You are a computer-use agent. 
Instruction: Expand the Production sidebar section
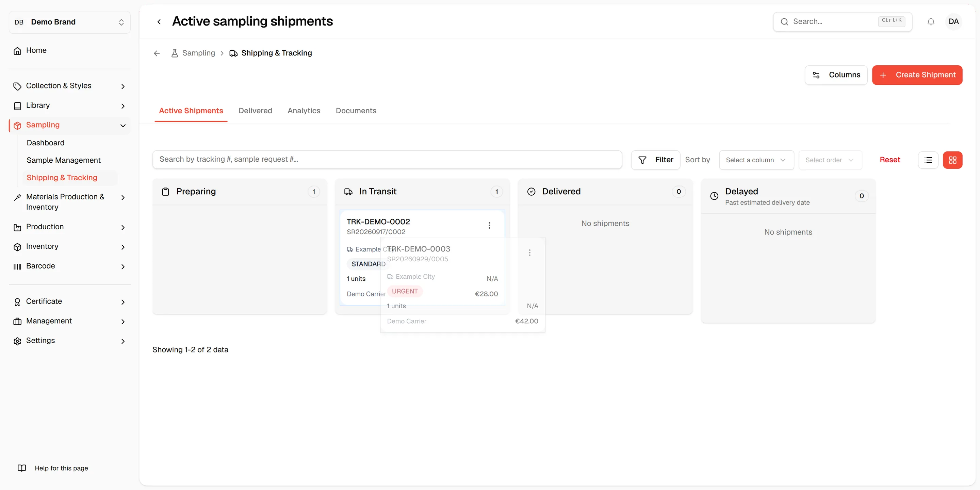click(x=69, y=227)
